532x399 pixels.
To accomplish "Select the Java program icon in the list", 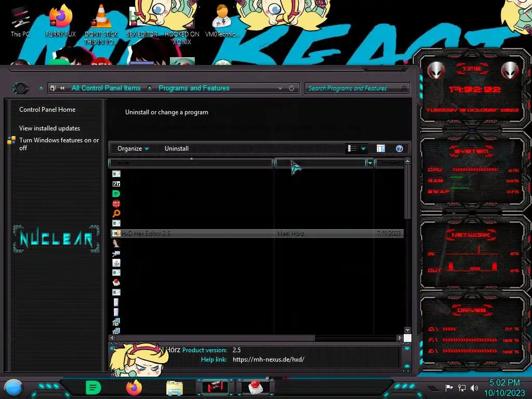I will (x=116, y=262).
